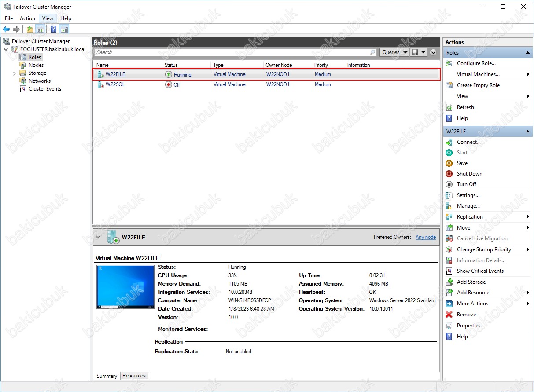Image resolution: width=534 pixels, height=392 pixels.
Task: Toggle the Show/Hide Console Tree toolbar button
Action: click(41, 29)
